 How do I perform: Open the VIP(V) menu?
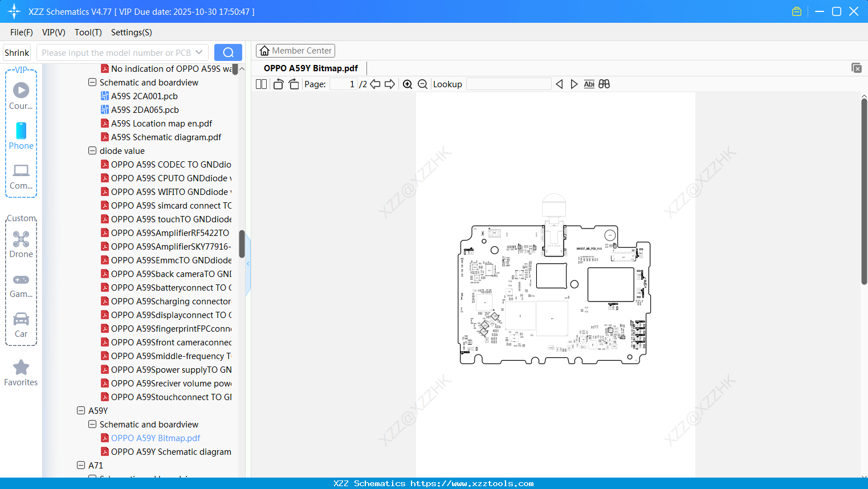coord(54,32)
